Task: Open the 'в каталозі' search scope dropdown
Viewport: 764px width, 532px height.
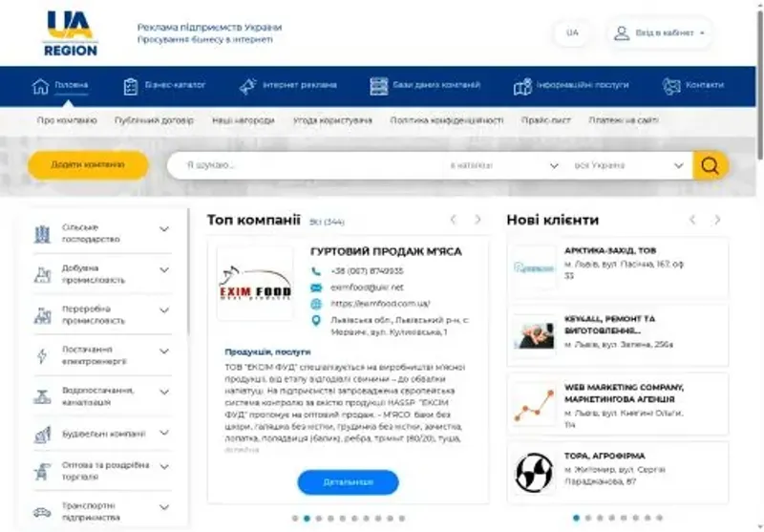Action: click(x=504, y=165)
